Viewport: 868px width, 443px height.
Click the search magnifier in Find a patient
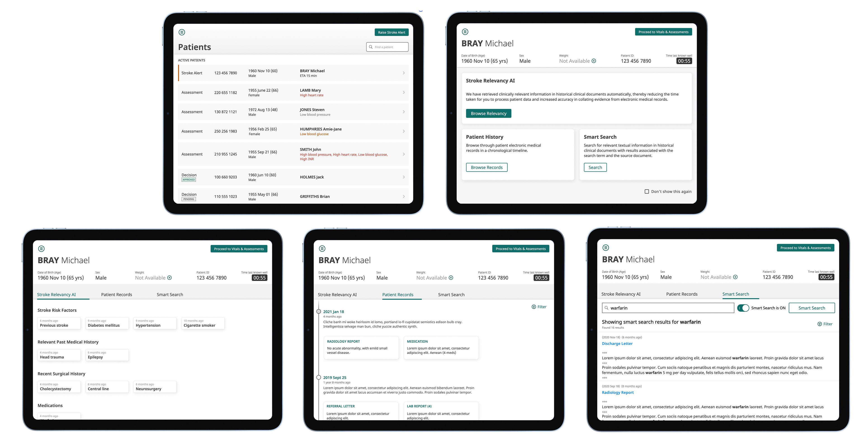point(371,47)
